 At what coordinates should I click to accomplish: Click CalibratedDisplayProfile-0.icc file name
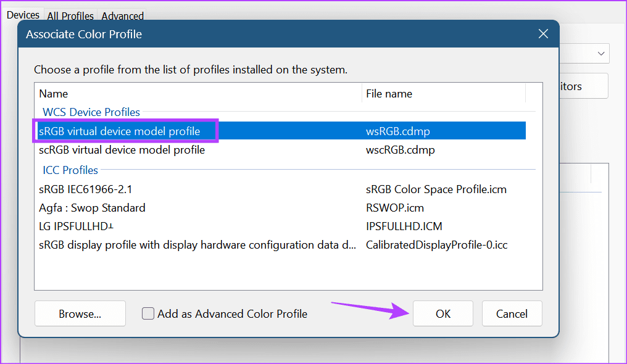coord(437,245)
